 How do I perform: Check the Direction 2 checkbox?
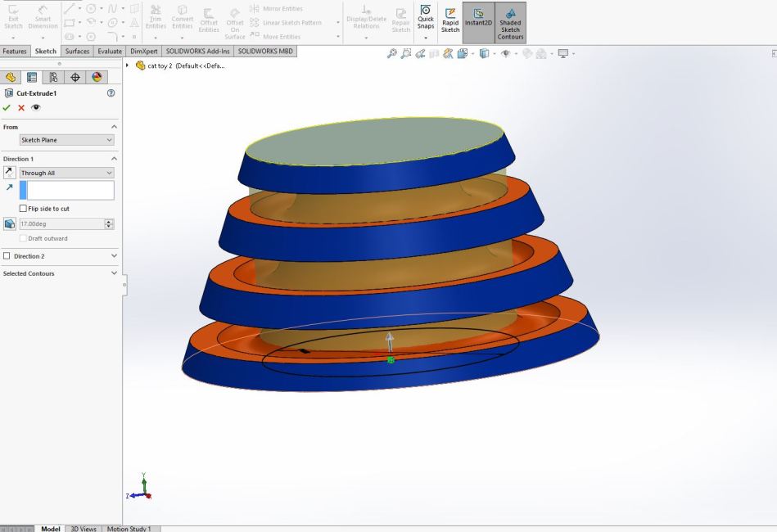tap(7, 256)
